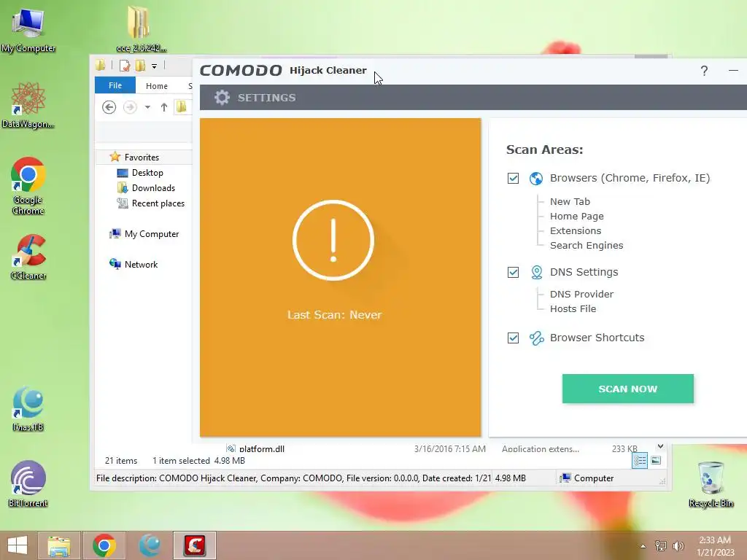Open Chrome from the taskbar
The height and width of the screenshot is (560, 747).
tap(104, 545)
